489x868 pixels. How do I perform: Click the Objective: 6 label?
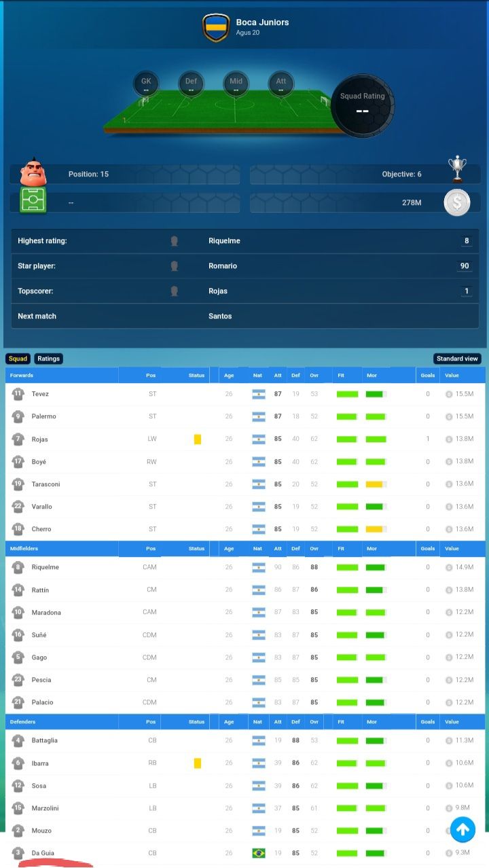(x=401, y=175)
